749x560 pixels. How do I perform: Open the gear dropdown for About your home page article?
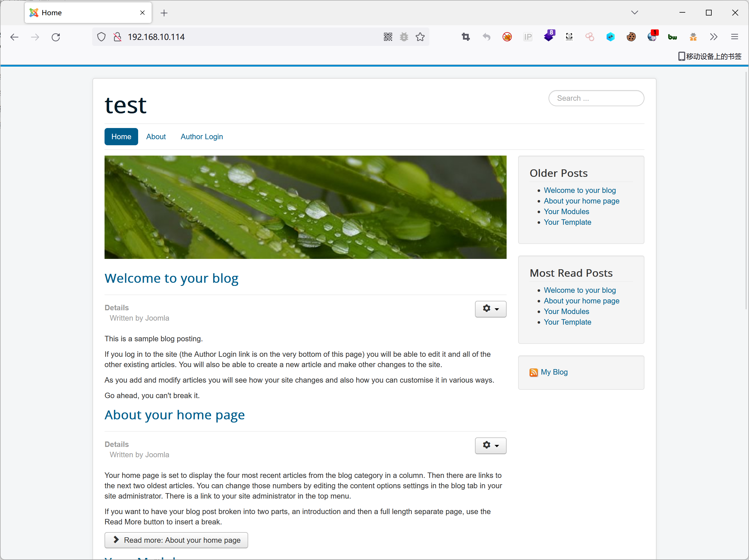490,445
